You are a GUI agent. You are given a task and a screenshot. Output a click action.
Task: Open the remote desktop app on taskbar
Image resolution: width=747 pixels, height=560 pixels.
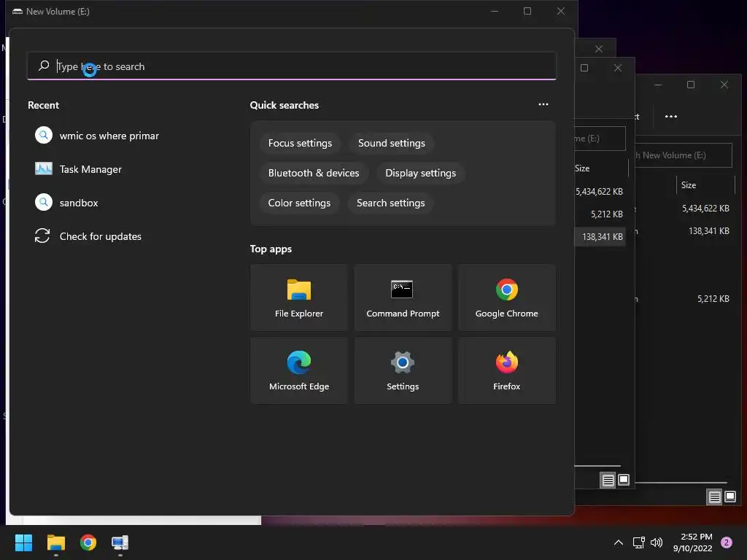point(120,542)
